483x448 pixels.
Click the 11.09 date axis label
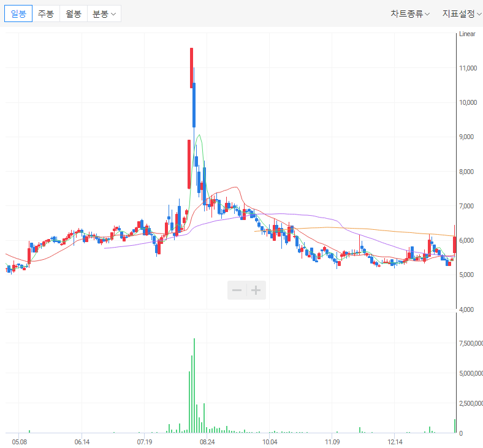[332, 442]
